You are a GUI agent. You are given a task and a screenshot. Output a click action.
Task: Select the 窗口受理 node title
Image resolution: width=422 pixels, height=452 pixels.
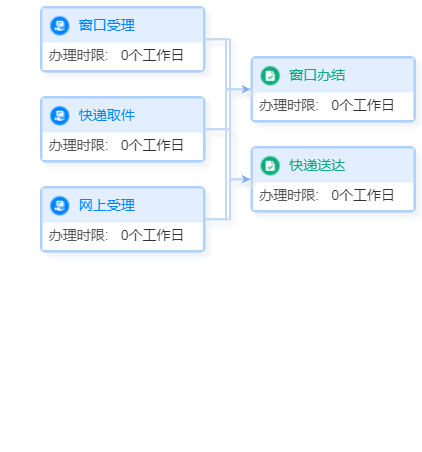point(107,26)
